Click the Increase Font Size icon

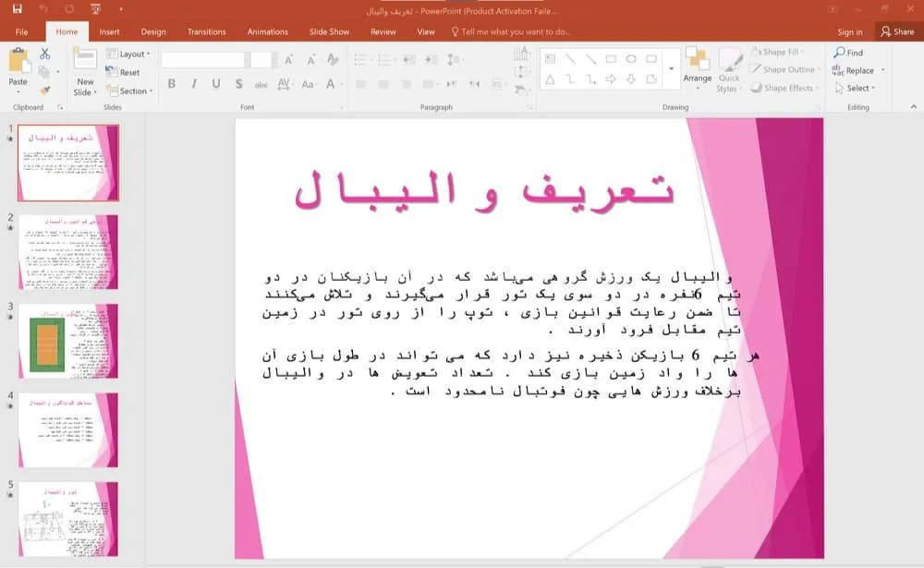288,59
